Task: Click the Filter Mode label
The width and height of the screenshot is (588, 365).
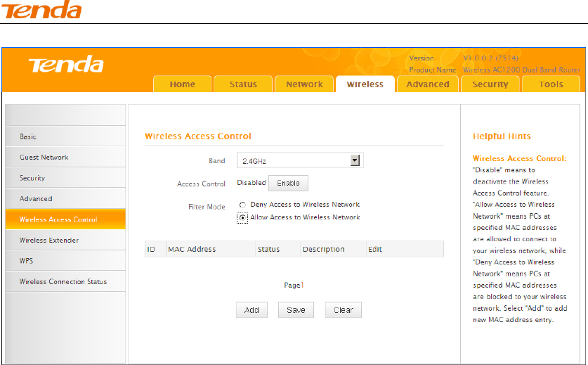Action: (x=207, y=207)
